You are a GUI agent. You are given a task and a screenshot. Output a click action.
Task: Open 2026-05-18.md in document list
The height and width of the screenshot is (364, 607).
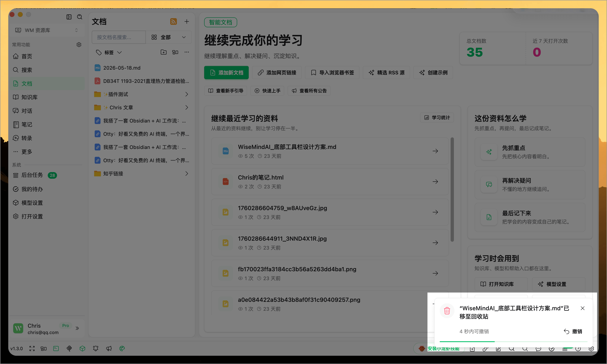pos(142,68)
